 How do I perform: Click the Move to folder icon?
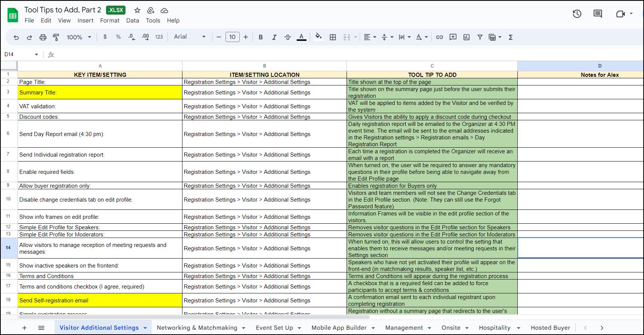click(151, 10)
